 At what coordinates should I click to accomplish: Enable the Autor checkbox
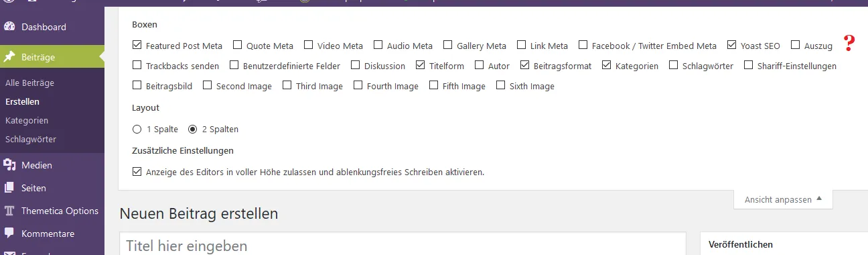click(x=479, y=66)
